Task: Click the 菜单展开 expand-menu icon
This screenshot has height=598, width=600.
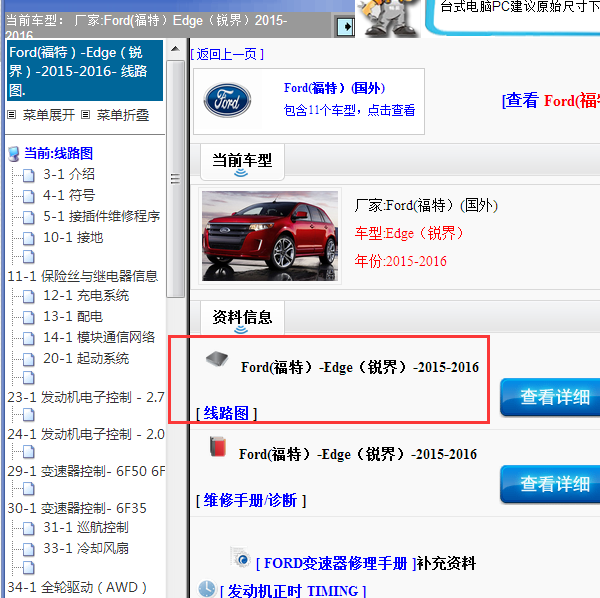Action: pyautogui.click(x=11, y=114)
